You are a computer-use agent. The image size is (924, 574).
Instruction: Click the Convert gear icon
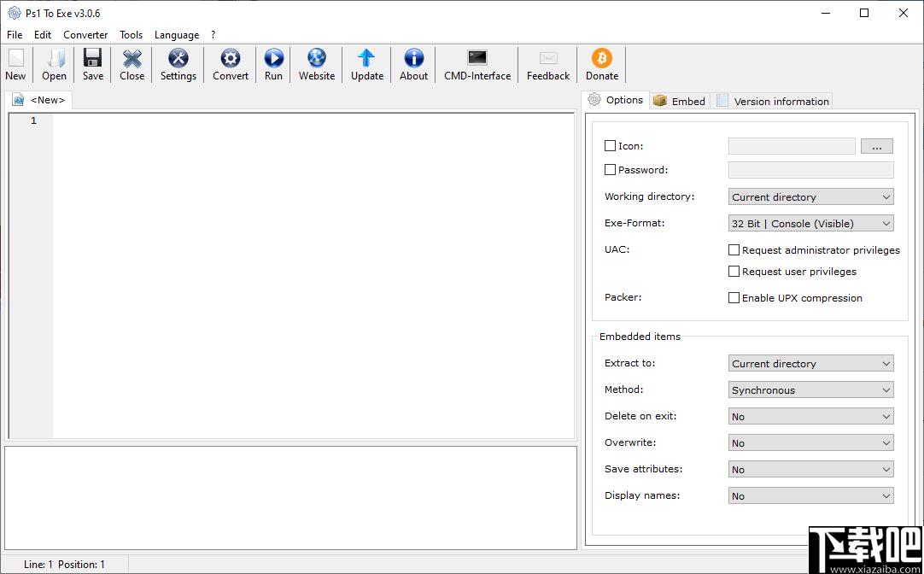pyautogui.click(x=231, y=58)
